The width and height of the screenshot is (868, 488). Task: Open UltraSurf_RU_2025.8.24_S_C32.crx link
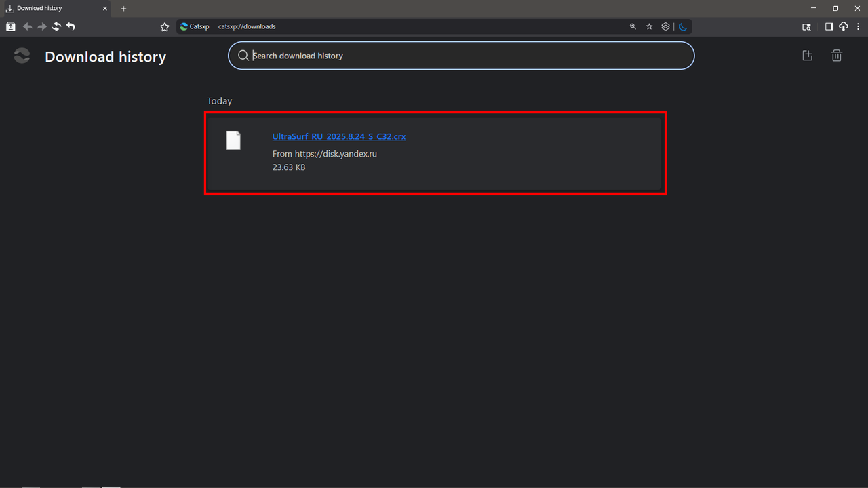339,136
